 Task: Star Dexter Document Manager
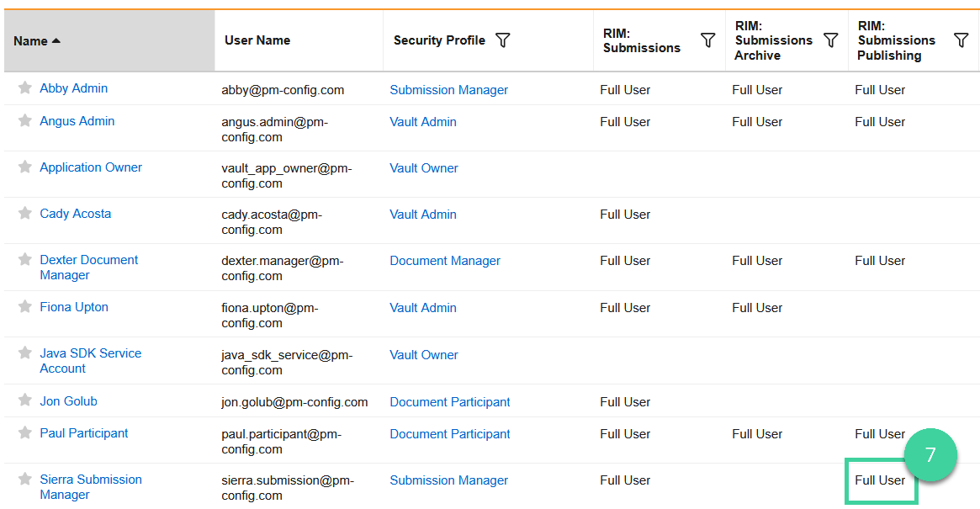point(25,259)
